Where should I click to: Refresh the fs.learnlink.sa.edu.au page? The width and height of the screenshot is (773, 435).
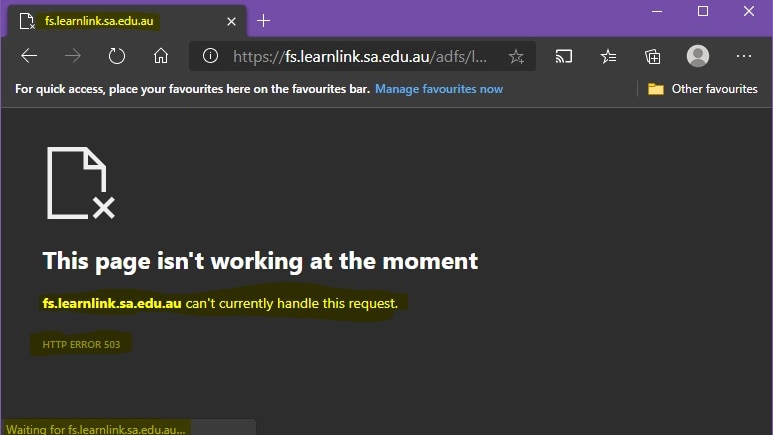point(117,56)
